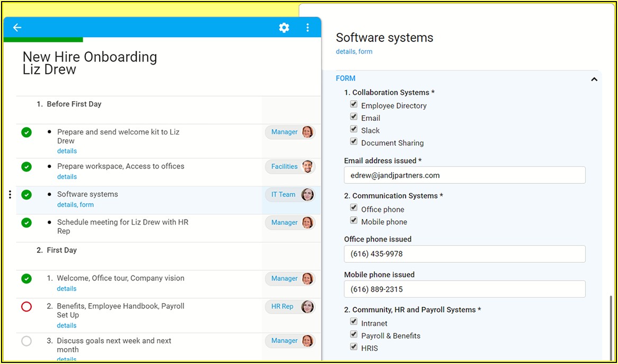This screenshot has height=364, width=618.
Task: Toggle the Mobile phone checkbox
Action: (x=354, y=220)
